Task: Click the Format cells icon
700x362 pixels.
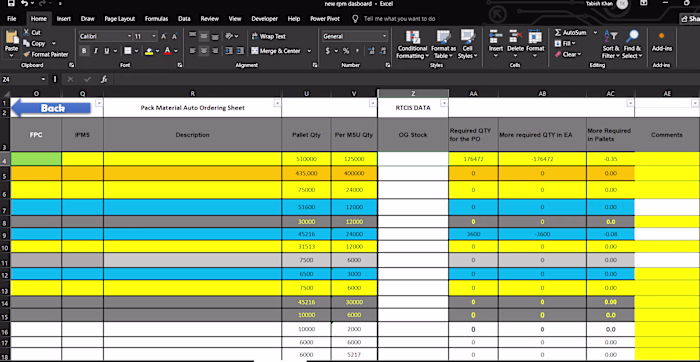Action: [535, 37]
